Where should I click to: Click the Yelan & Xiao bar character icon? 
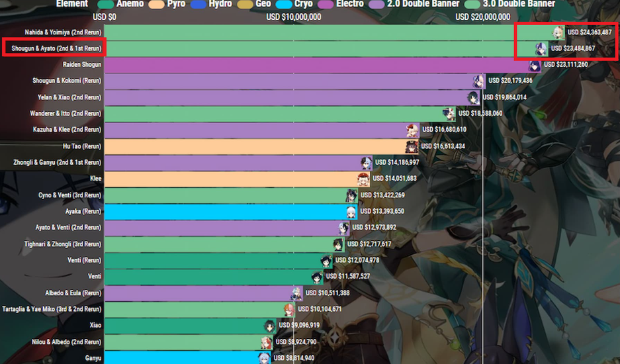pos(473,97)
